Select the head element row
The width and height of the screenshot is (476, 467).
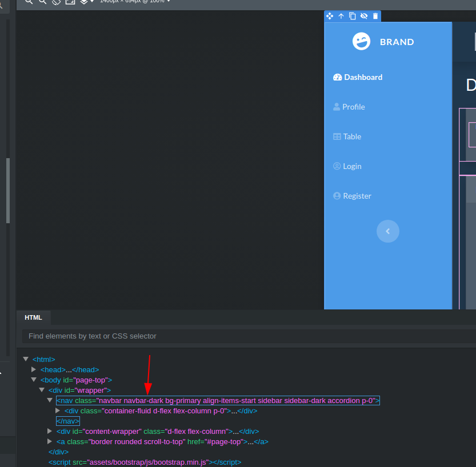coord(70,369)
